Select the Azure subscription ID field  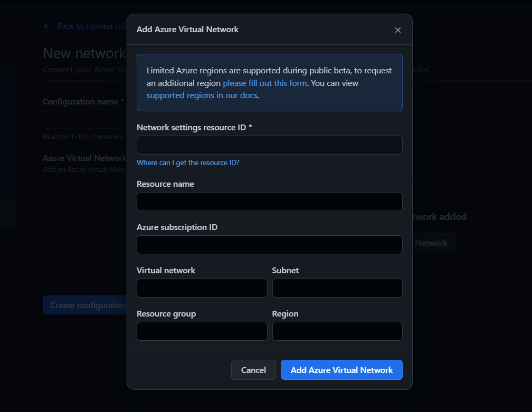pos(269,245)
